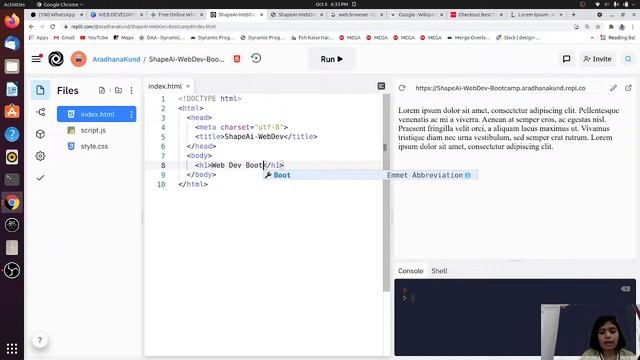640x360 pixels.
Task: Click the ShapeAi-WebDev-Boo... repl name
Action: click(187, 59)
